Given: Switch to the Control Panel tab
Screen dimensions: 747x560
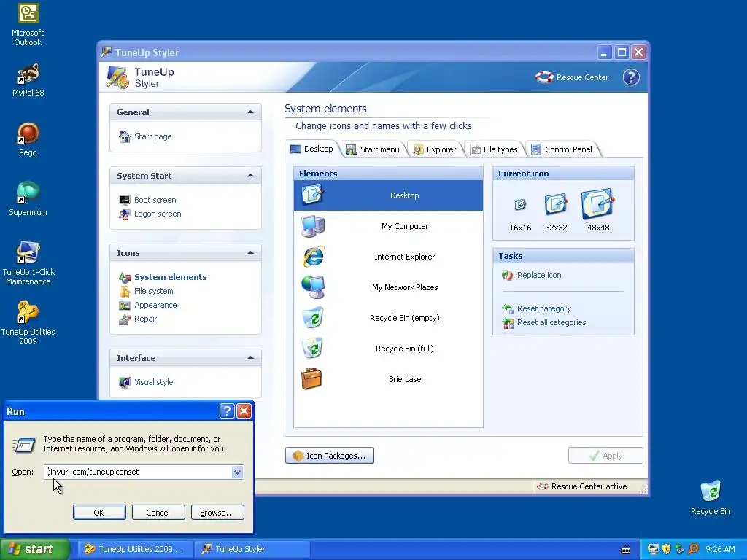Looking at the screenshot, I should (x=562, y=149).
